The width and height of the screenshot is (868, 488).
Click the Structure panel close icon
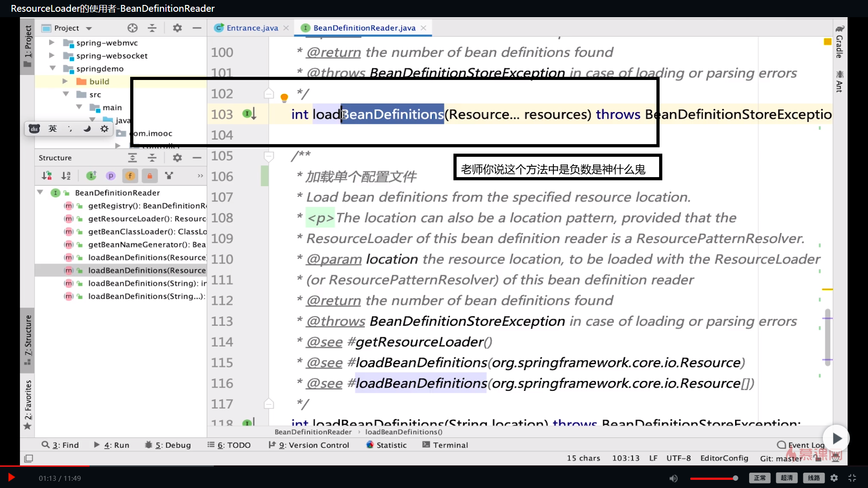[197, 157]
